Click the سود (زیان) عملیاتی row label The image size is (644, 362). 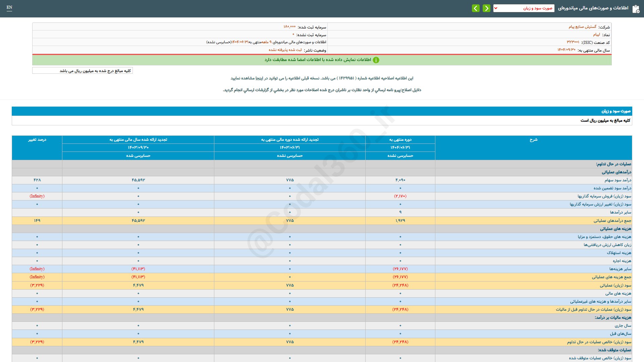coord(615,285)
